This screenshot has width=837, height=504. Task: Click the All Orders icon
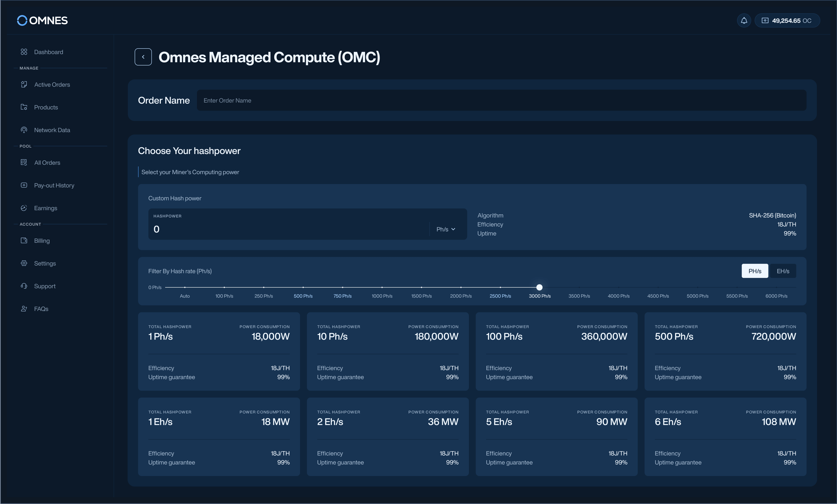click(x=24, y=163)
